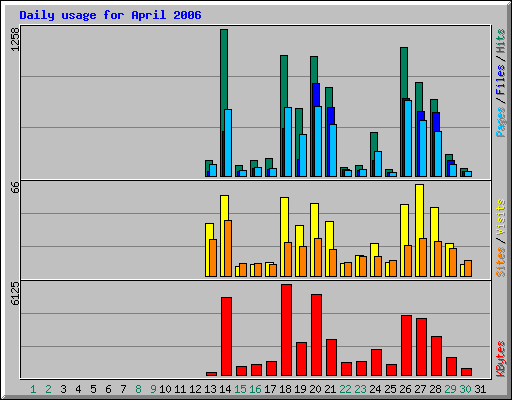Click the red KBytes bar for day 27
512x400 pixels.
[x=421, y=347]
